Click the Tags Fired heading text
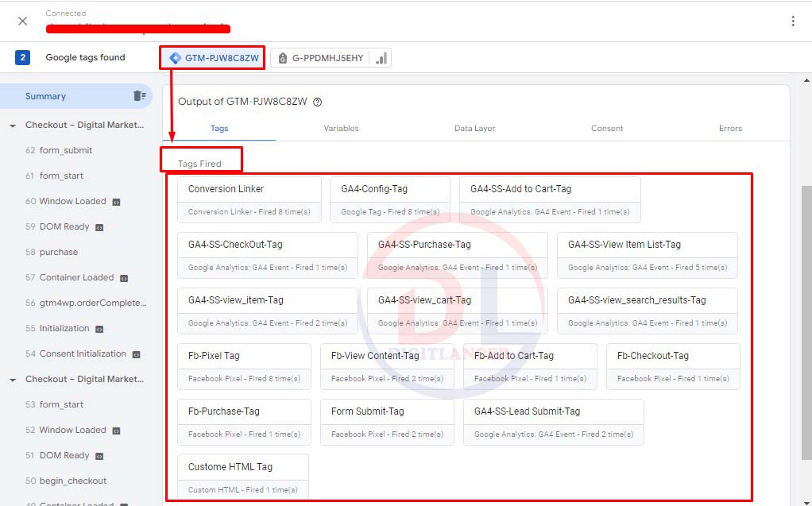The height and width of the screenshot is (506, 812). coord(199,164)
